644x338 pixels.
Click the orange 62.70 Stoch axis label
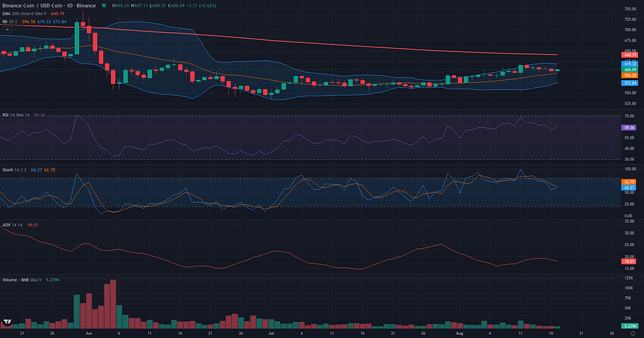point(630,182)
